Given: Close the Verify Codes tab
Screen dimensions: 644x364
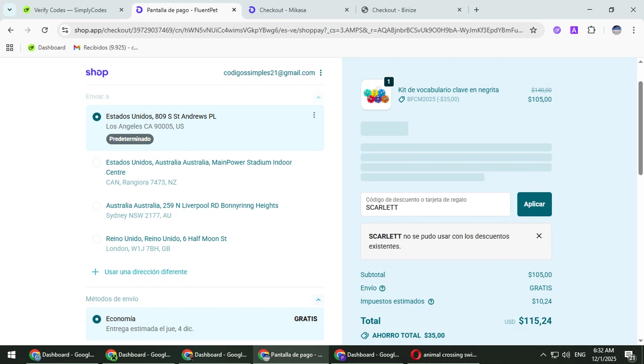Looking at the screenshot, I should click(x=122, y=10).
